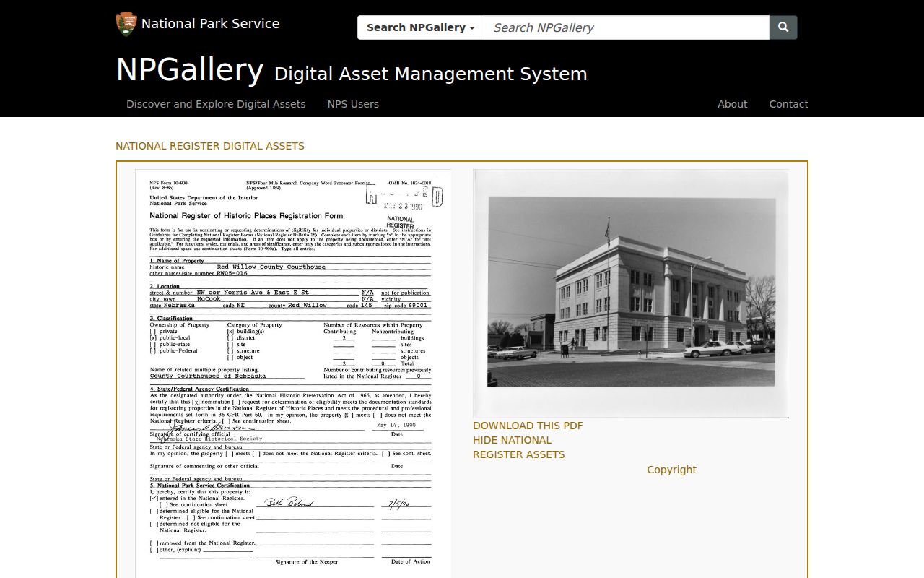Open the courthouse photograph thumbnail
Image resolution: width=924 pixels, height=578 pixels.
[631, 293]
